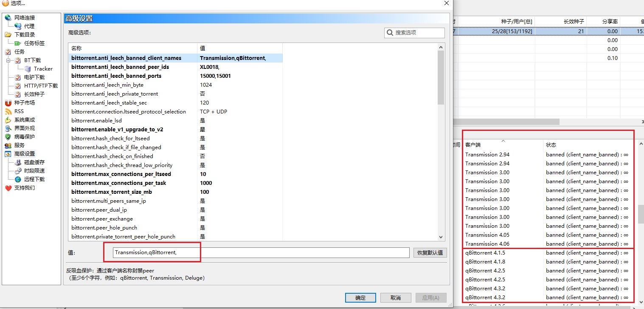
Task: Open the 种子市场 magnet icon
Action: coord(8,102)
